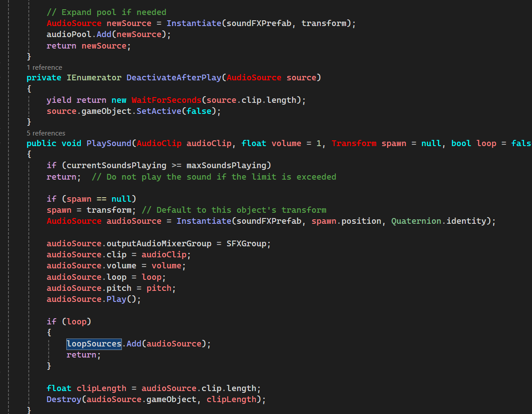Click the DeactivateAfterPlay method name
532x414 pixels.
click(174, 78)
